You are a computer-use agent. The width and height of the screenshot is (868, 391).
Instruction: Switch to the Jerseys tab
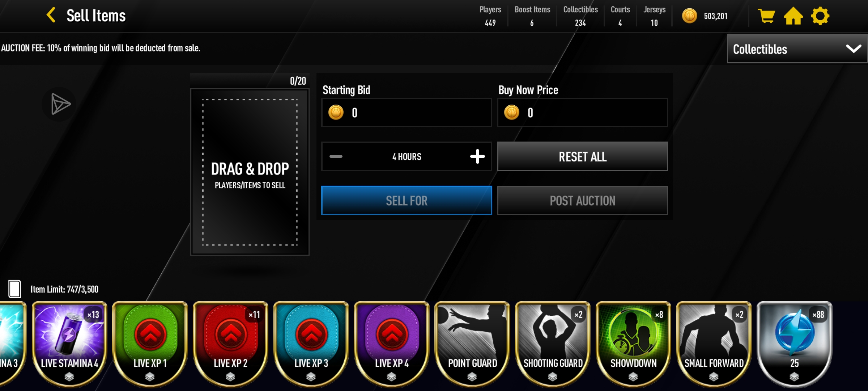pyautogui.click(x=654, y=16)
